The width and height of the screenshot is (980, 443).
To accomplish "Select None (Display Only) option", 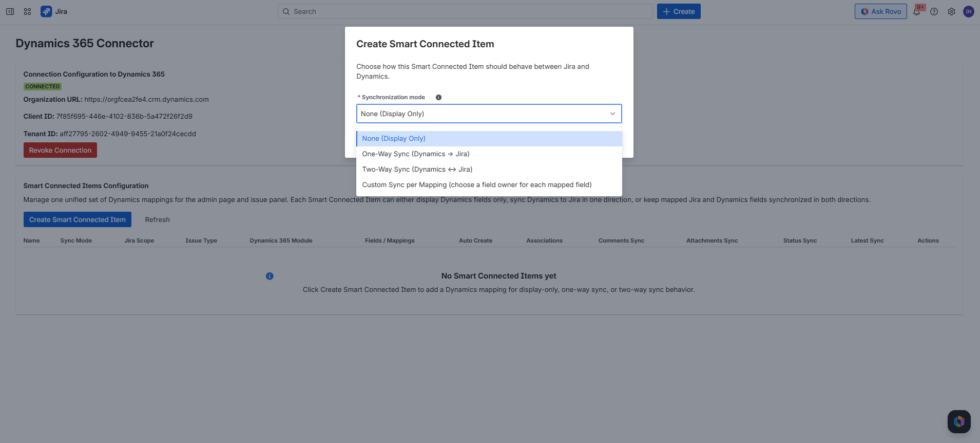I will (489, 138).
